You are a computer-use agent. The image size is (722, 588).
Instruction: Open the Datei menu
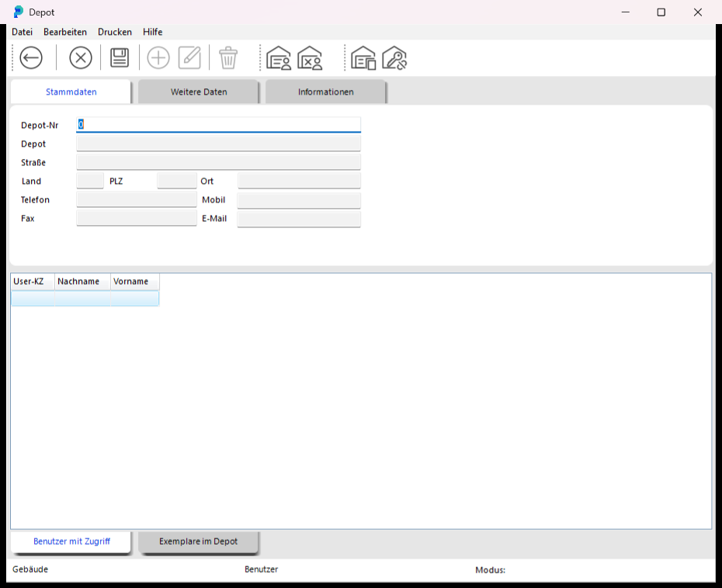tap(22, 32)
